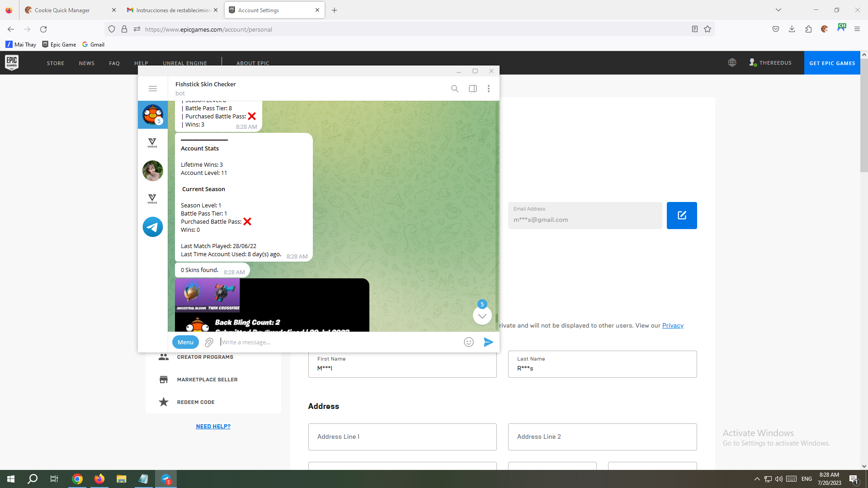Send message with paper plane icon

489,342
